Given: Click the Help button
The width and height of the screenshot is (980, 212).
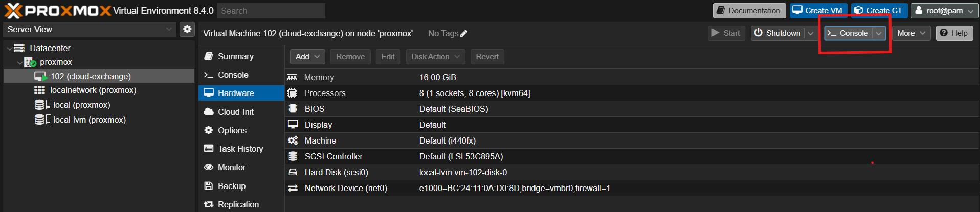Looking at the screenshot, I should [x=954, y=33].
